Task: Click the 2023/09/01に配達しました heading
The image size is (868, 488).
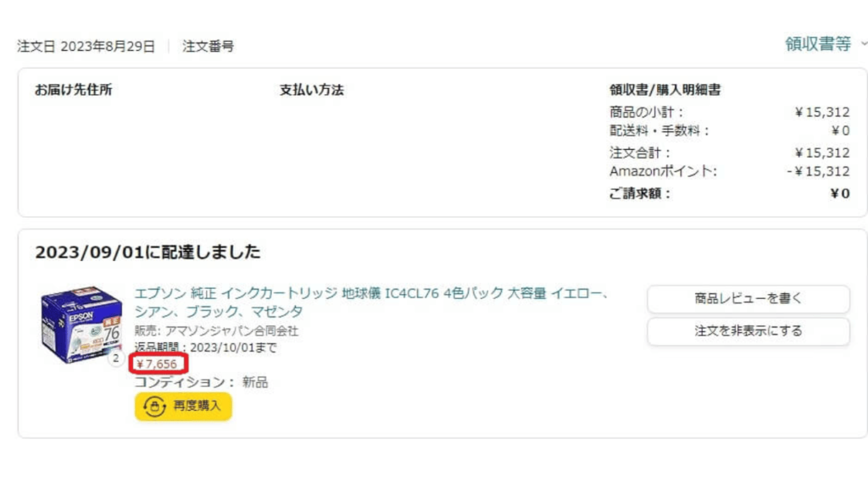Action: pyautogui.click(x=147, y=252)
